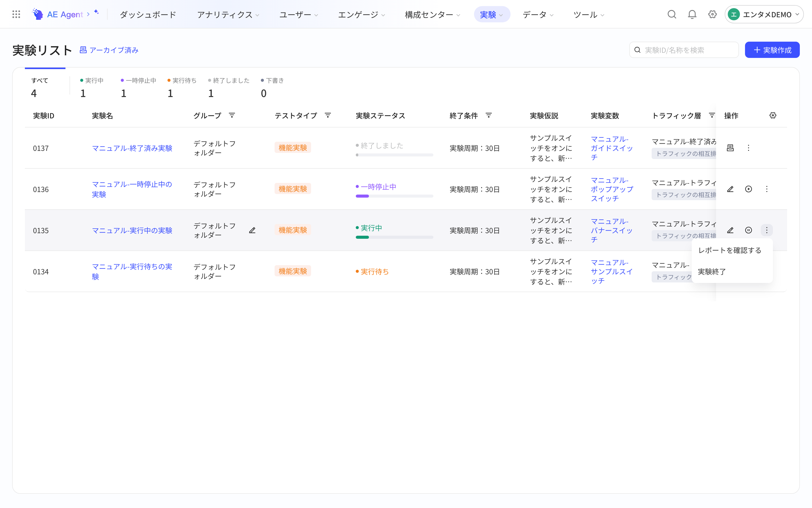Expand the 構成センター menu
The width and height of the screenshot is (812, 508).
[x=432, y=14]
